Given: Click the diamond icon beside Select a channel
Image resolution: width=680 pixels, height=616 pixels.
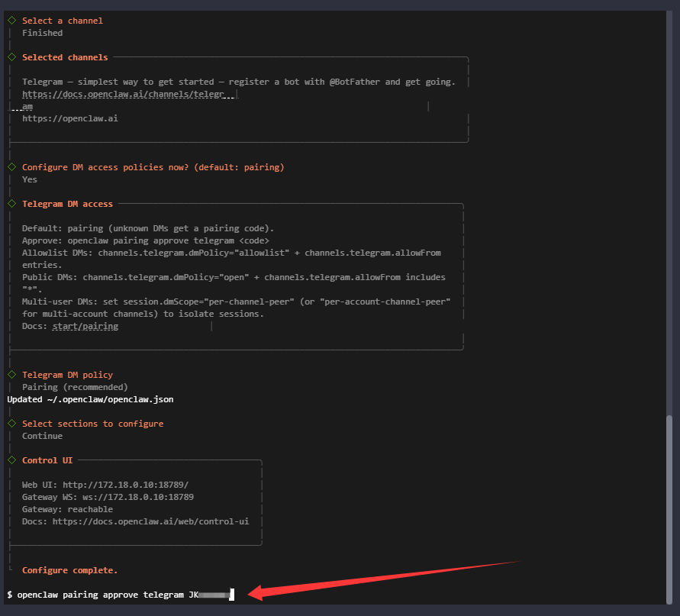Looking at the screenshot, I should (x=11, y=21).
